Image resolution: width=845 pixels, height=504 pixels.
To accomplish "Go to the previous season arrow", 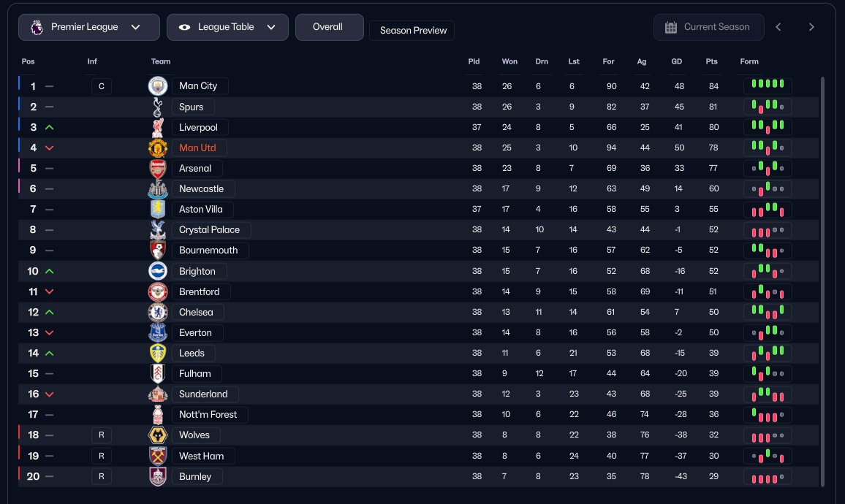I will (778, 27).
